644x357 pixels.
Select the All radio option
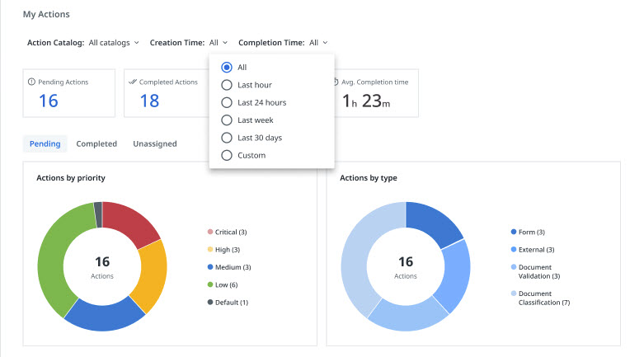(x=227, y=68)
